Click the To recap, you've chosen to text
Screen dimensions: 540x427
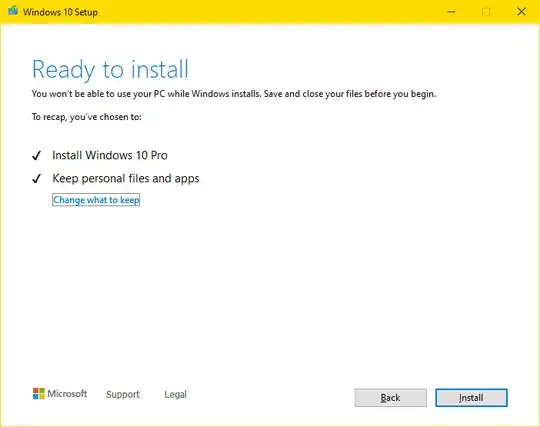(87, 117)
